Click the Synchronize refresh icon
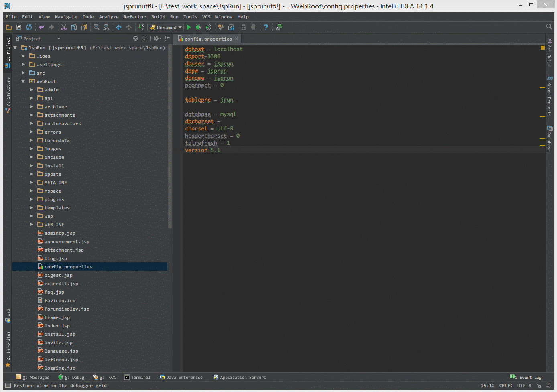 [x=29, y=27]
